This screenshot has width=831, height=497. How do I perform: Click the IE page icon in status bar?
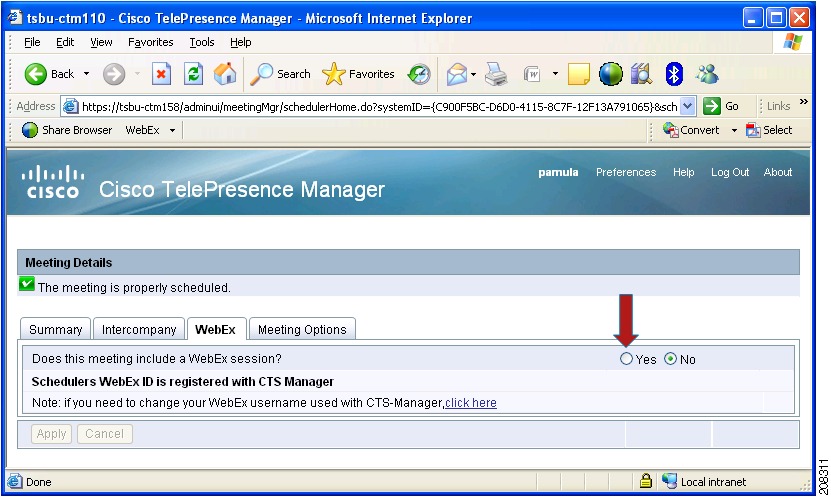(15, 481)
